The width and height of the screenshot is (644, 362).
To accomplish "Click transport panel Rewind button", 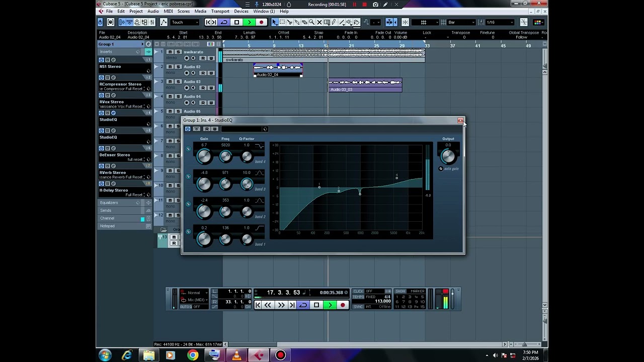I will click(x=268, y=305).
